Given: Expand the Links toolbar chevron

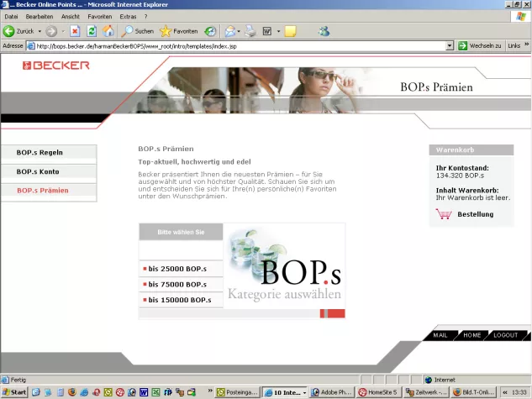Looking at the screenshot, I should tap(526, 45).
